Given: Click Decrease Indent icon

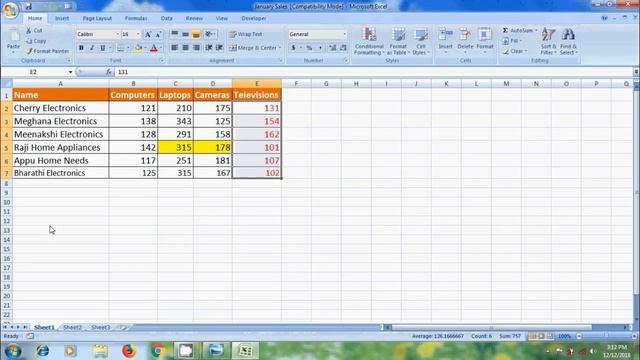Looking at the screenshot, I should [x=209, y=48].
